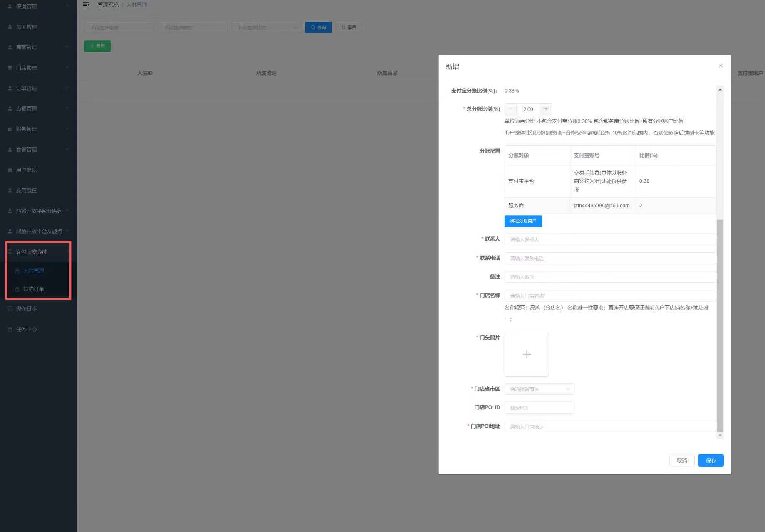Click the 应用授权 sidebar icon

pyautogui.click(x=10, y=190)
